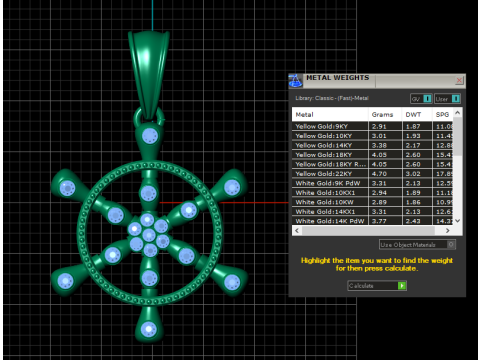Click the 3.02 DWT value for 22KY
The width and height of the screenshot is (480, 360).
[x=413, y=174]
